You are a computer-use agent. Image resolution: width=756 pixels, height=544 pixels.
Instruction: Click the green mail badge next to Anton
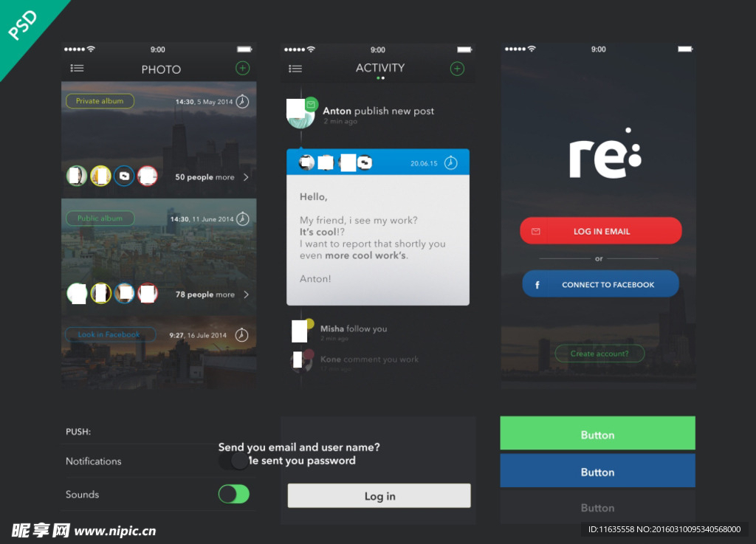(x=311, y=105)
